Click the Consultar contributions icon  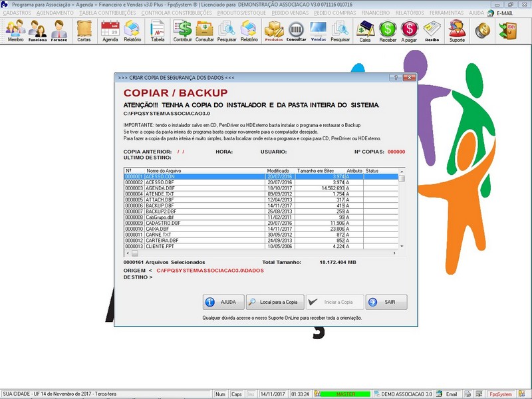click(205, 31)
